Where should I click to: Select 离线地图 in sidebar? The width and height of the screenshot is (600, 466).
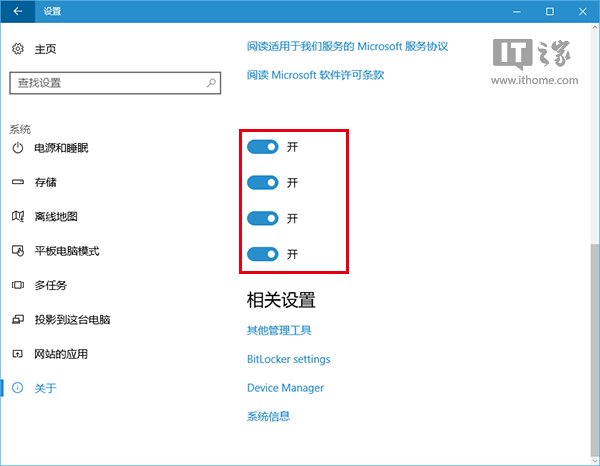[56, 217]
